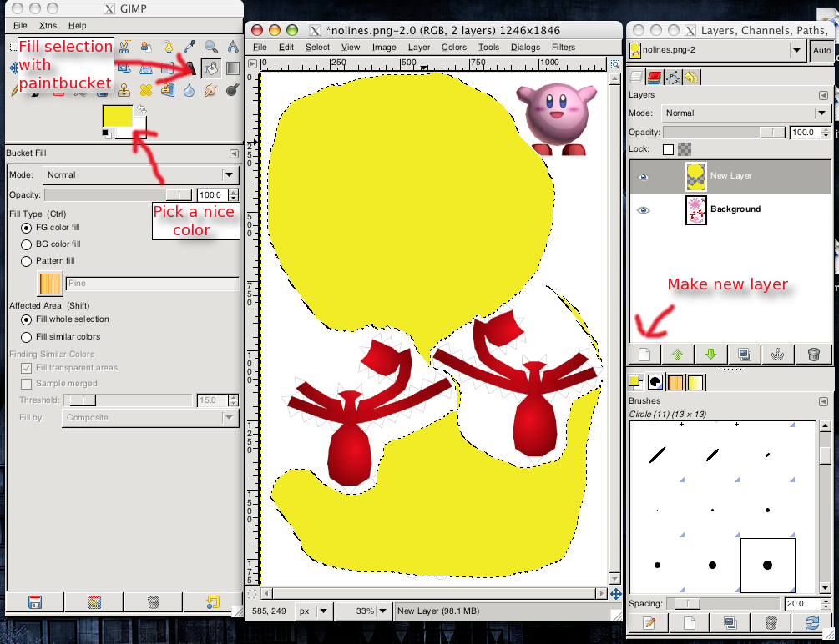This screenshot has height=644, width=839.
Task: Edit the selected brush
Action: (x=649, y=622)
